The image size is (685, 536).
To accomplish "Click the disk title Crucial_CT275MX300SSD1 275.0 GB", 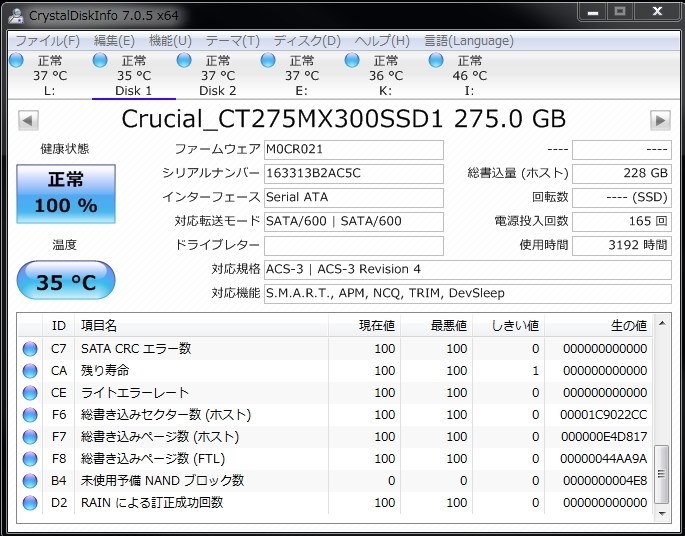I will point(343,119).
